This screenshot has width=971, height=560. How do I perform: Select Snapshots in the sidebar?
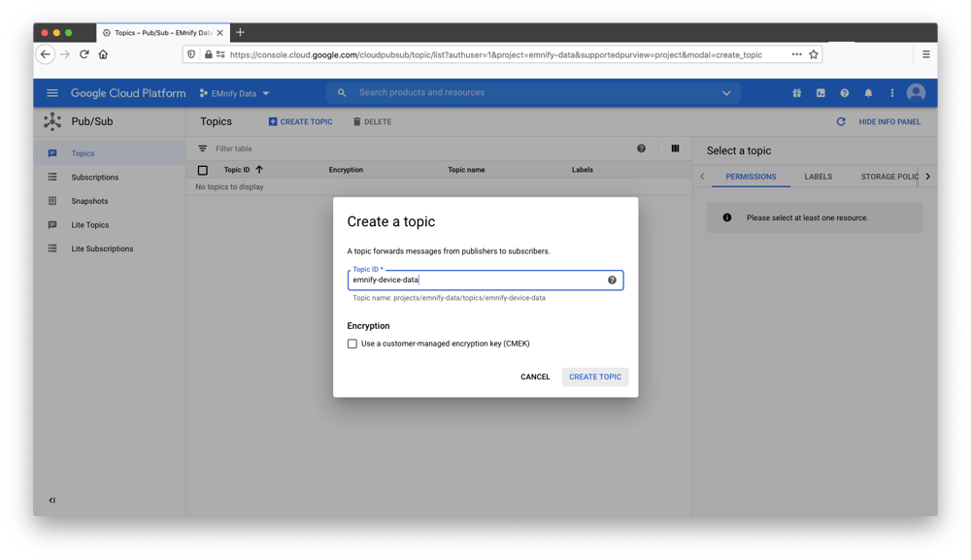[110, 201]
